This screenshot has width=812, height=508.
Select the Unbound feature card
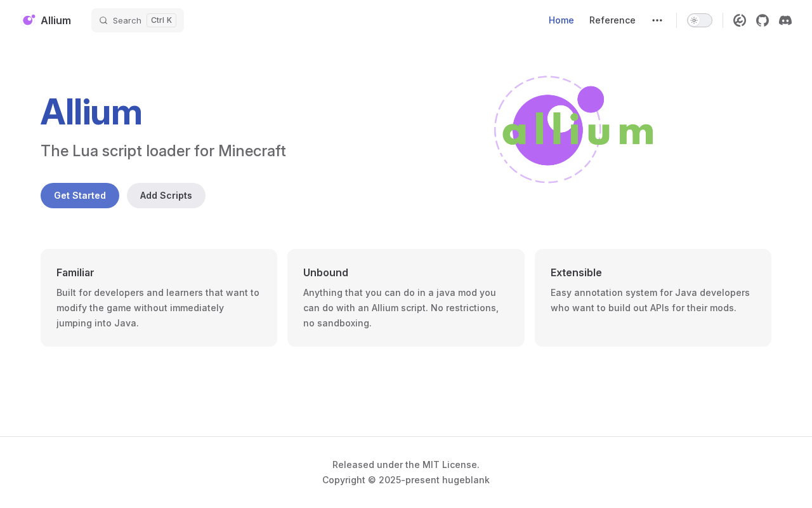click(406, 298)
